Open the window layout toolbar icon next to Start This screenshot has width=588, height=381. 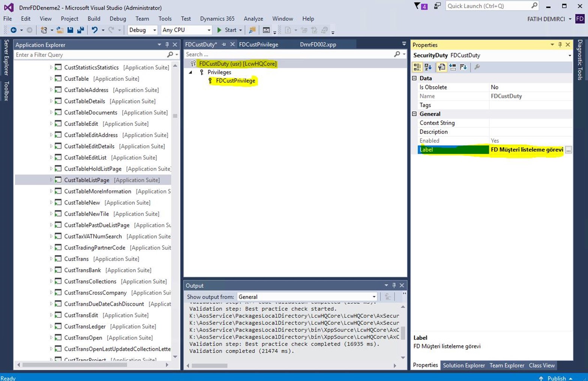pyautogui.click(x=266, y=30)
